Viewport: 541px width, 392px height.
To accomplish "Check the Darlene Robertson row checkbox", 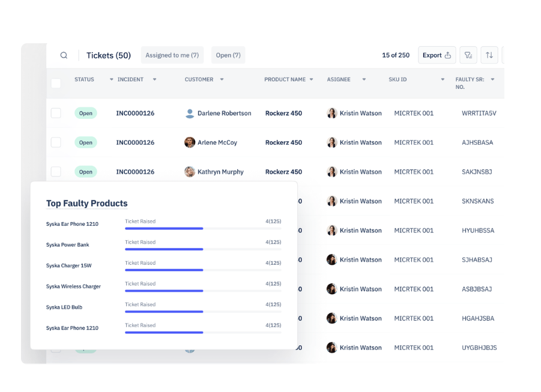I will [56, 113].
